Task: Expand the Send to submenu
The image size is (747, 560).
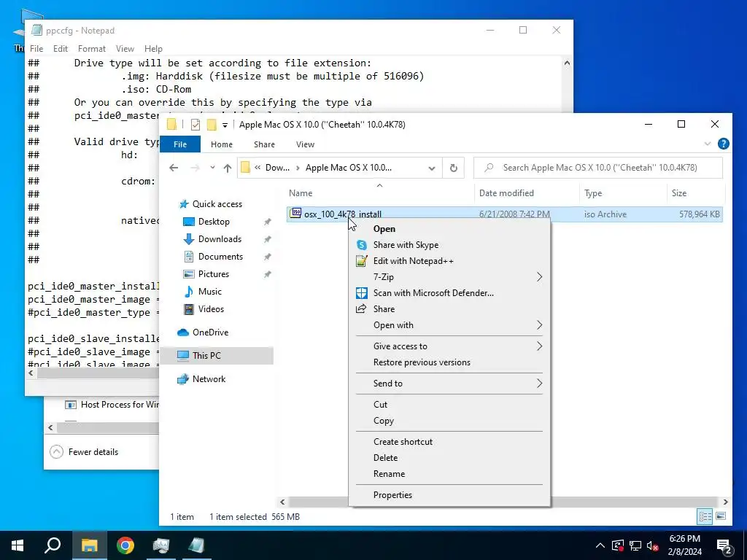Action: [x=449, y=384]
